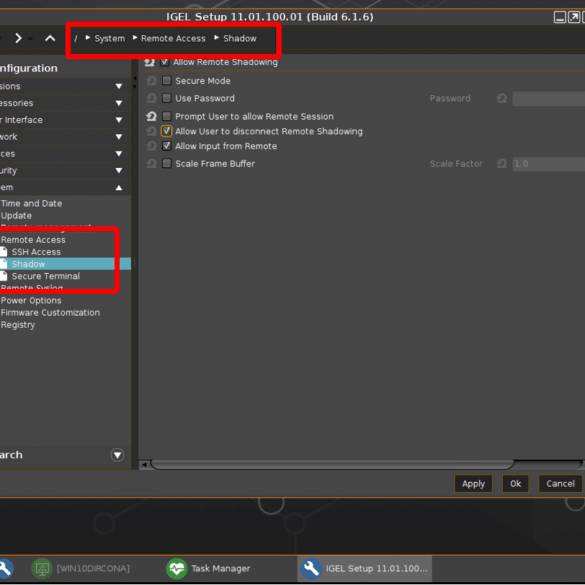Reset icon next to Scale Factor field

click(502, 163)
